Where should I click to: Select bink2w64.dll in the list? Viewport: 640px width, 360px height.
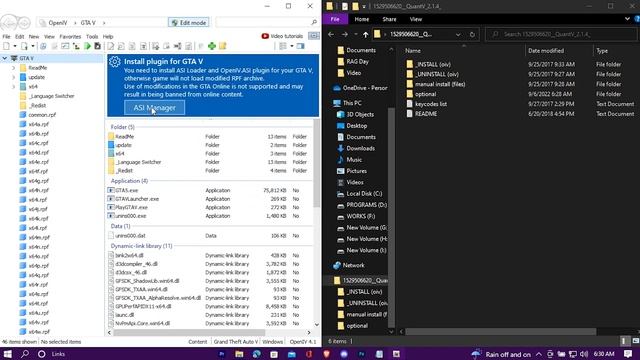point(129,256)
